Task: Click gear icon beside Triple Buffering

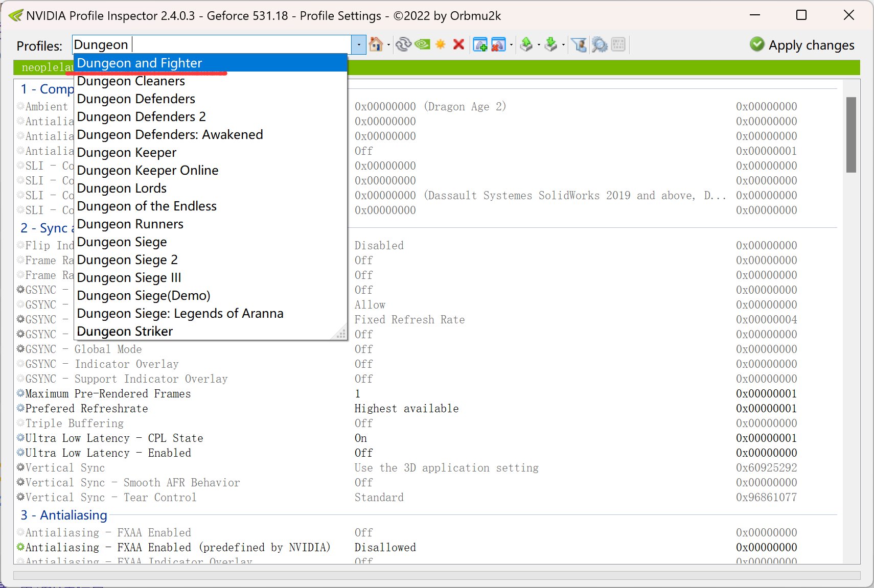Action: [20, 423]
